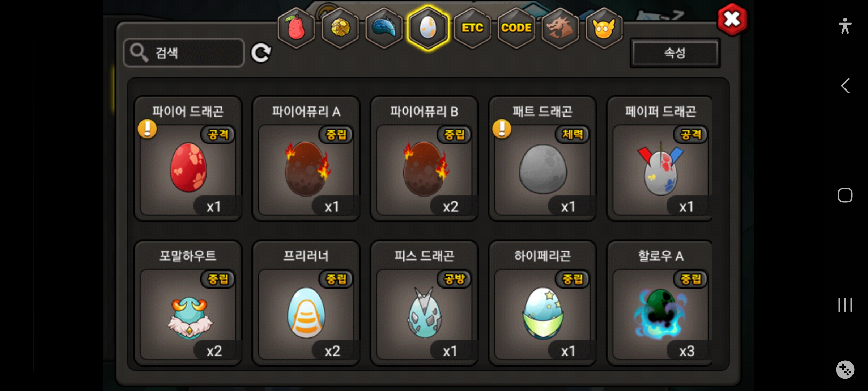
Task: Pick the 페이퍼 드래곤 egg card
Action: (660, 159)
